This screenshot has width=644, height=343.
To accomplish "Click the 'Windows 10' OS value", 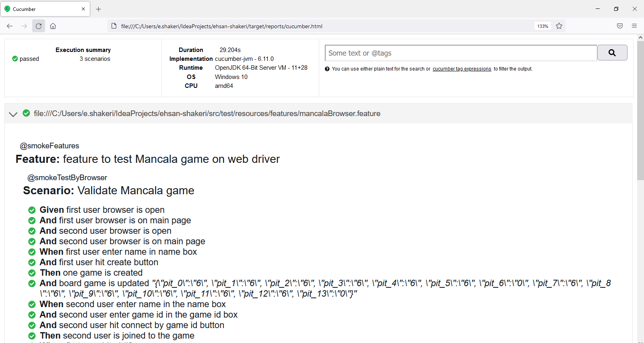I will click(x=231, y=77).
